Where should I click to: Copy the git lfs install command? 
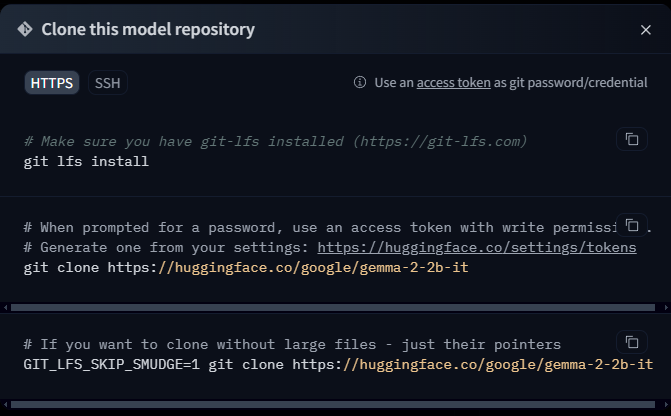[632, 139]
